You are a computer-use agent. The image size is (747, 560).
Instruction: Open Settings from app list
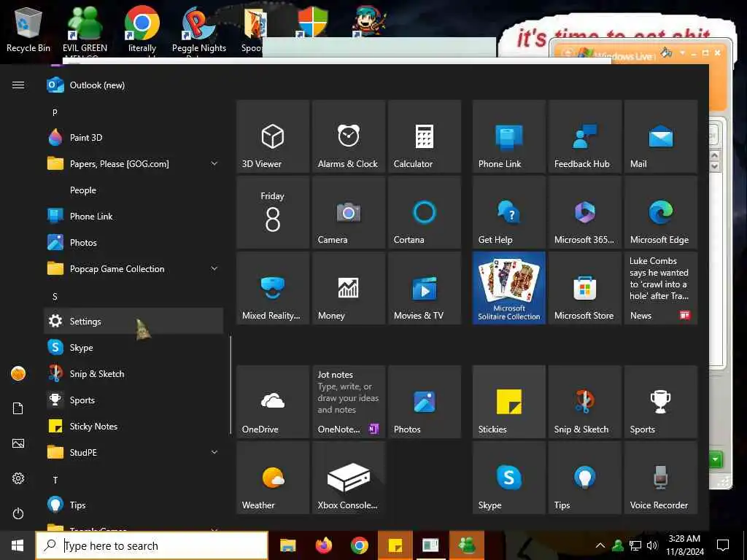click(133, 322)
